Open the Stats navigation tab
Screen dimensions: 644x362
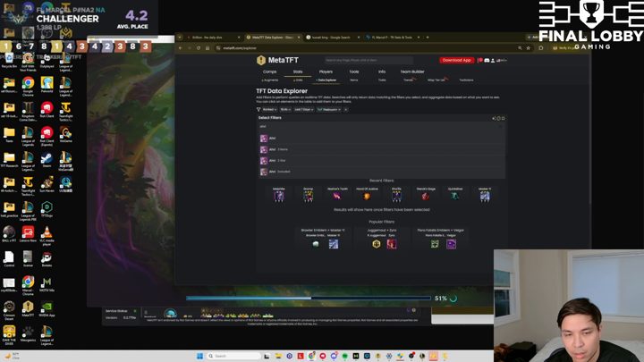298,72
